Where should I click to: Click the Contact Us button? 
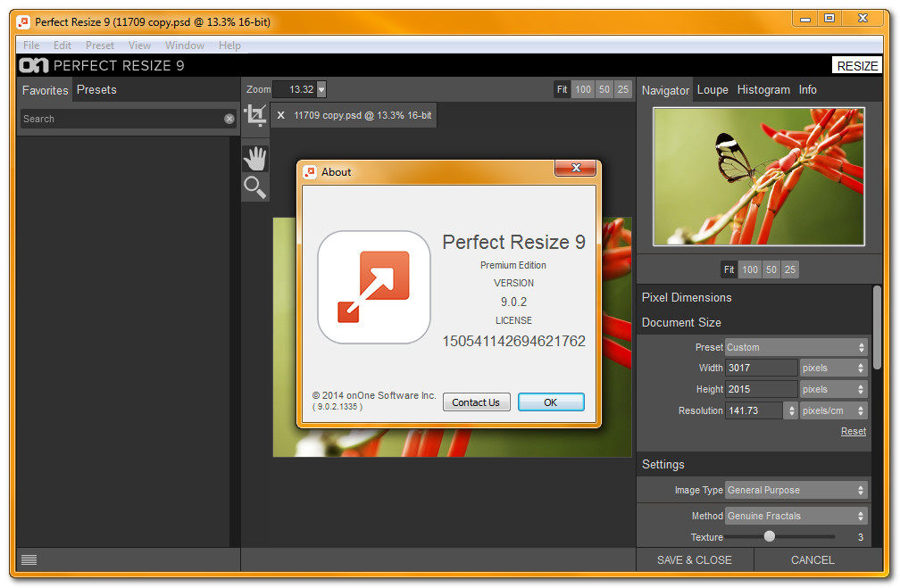pyautogui.click(x=476, y=402)
